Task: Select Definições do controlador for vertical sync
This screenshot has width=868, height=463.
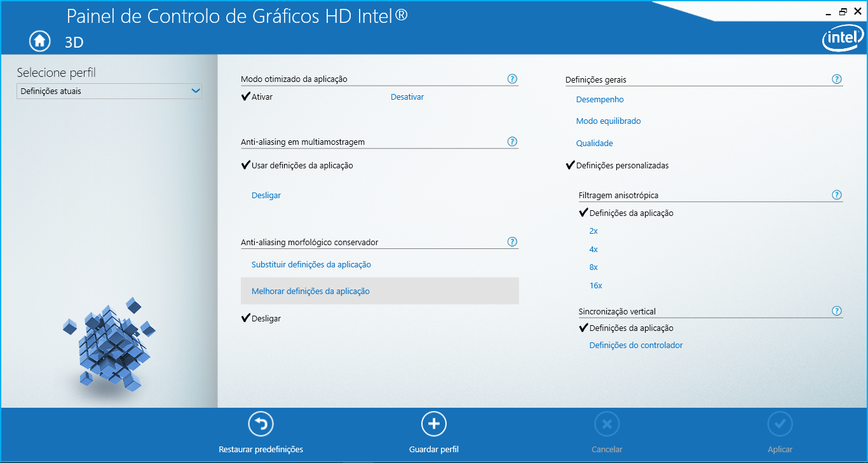Action: pyautogui.click(x=636, y=346)
